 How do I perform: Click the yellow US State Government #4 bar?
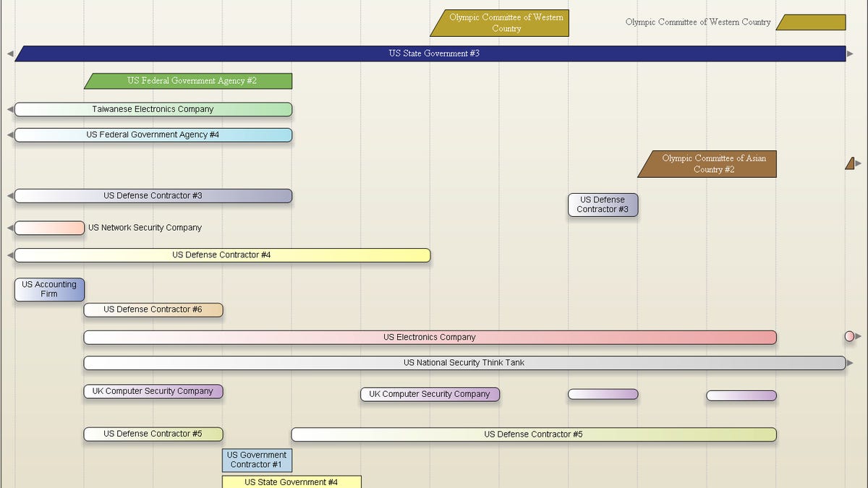(291, 481)
